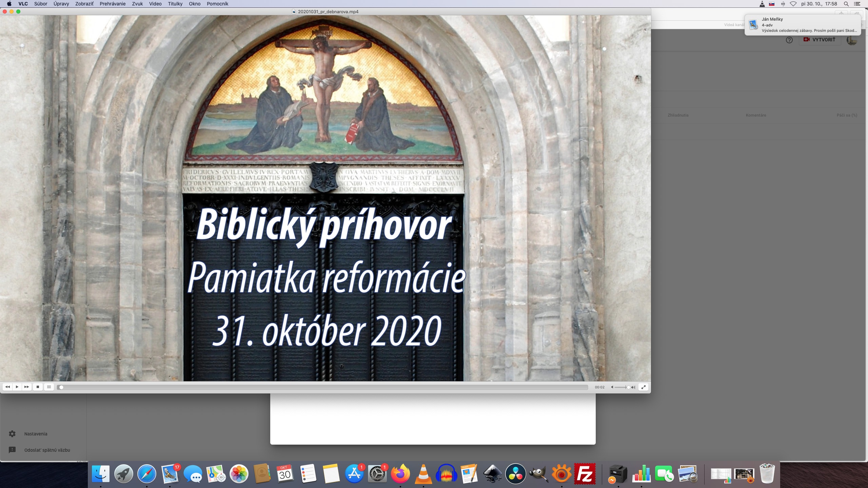Open Numbers from the Dock

[x=641, y=473]
